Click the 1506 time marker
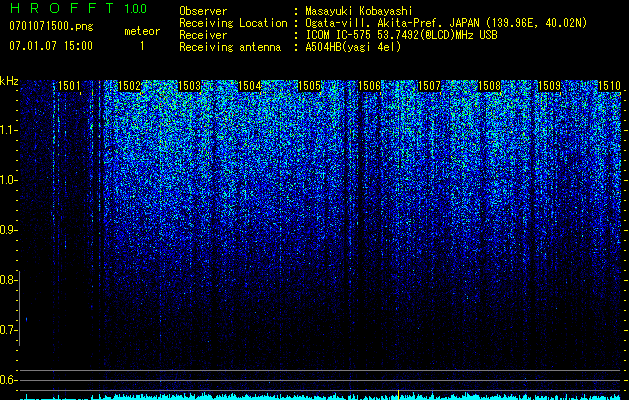The image size is (629, 400). point(369,86)
